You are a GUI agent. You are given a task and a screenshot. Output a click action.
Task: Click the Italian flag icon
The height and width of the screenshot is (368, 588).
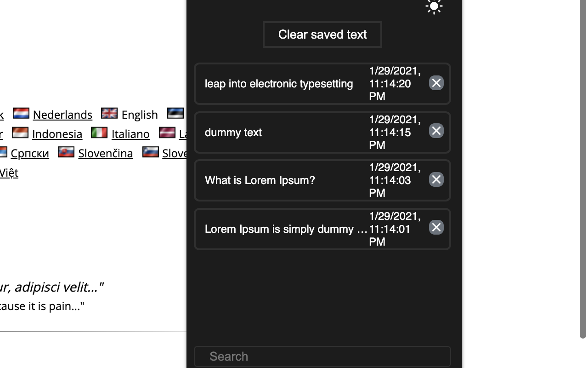click(99, 132)
